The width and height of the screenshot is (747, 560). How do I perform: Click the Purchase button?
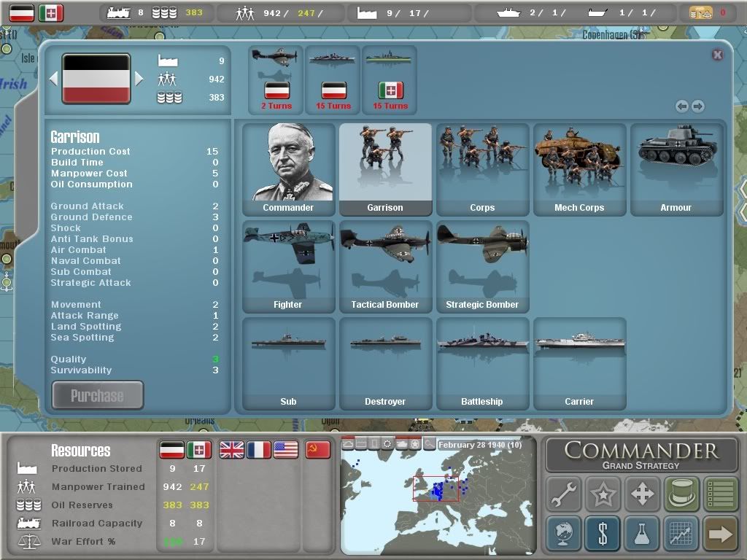(x=98, y=394)
